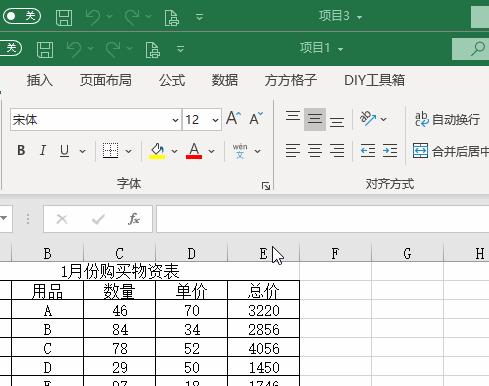Toggle bold formatting
489x386 pixels.
pyautogui.click(x=21, y=150)
